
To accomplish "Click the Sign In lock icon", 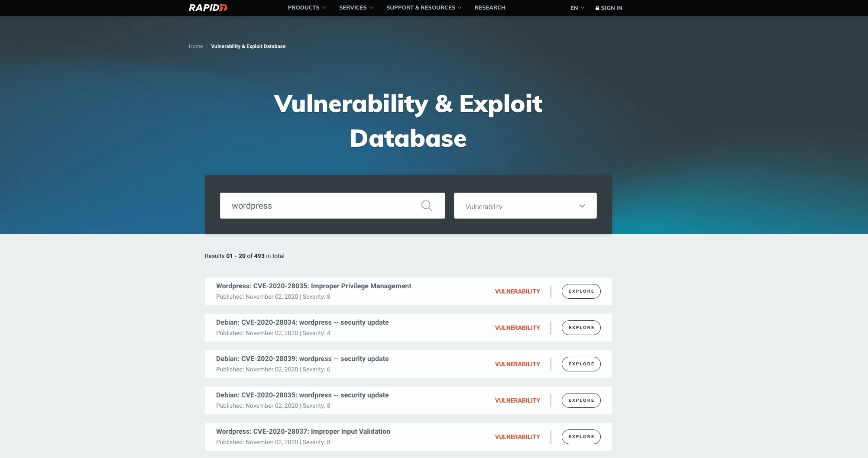I will coord(597,8).
